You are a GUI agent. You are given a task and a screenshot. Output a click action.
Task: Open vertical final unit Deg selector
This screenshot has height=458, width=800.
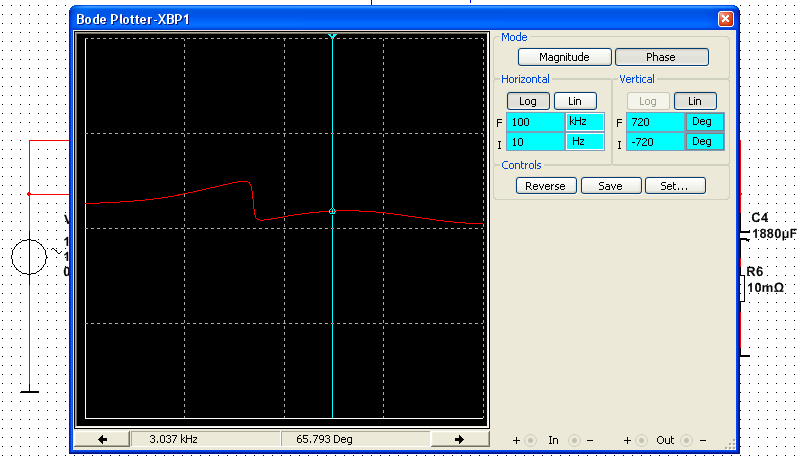click(x=705, y=122)
